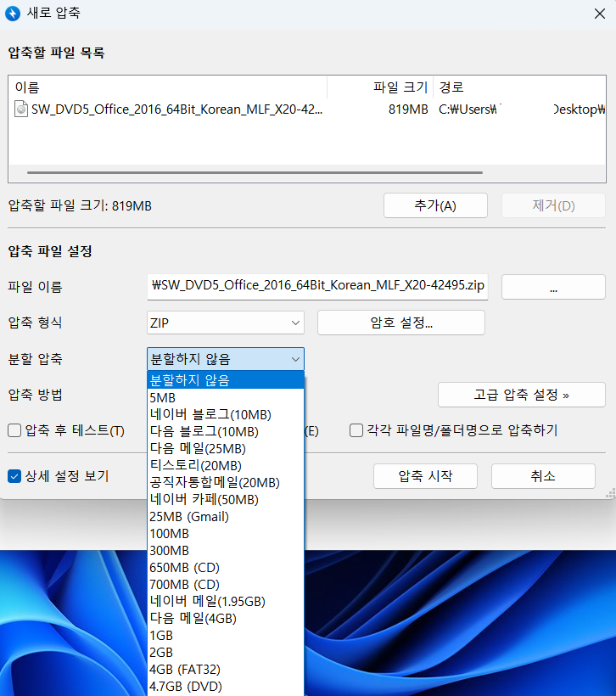Start compression with 압축 시작
Viewport: 616px width, 696px height.
click(x=425, y=476)
